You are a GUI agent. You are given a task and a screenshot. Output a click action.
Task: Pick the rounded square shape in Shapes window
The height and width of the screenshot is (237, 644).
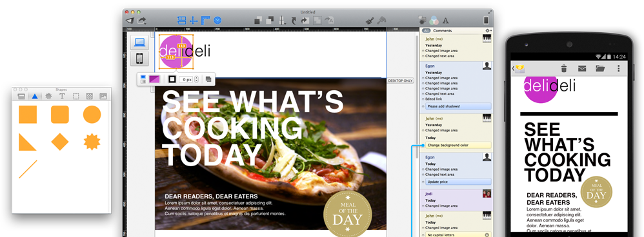pyautogui.click(x=60, y=115)
